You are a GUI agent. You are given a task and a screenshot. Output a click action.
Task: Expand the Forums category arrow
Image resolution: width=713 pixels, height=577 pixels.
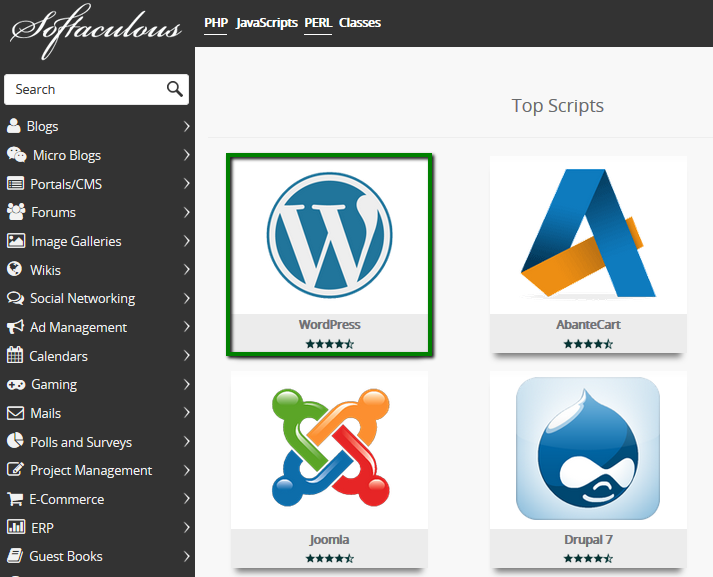pyautogui.click(x=186, y=212)
